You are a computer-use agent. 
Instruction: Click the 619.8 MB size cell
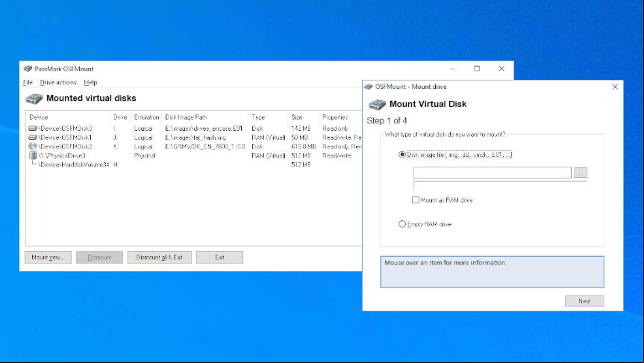(304, 146)
